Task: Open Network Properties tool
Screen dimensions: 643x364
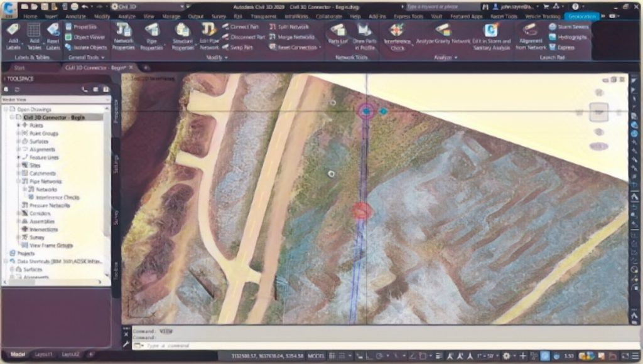Action: pos(123,36)
